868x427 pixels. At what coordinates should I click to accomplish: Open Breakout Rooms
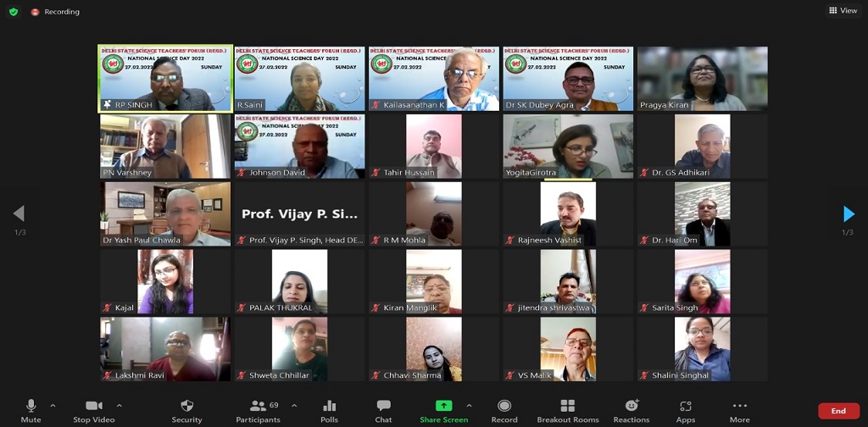click(x=567, y=412)
